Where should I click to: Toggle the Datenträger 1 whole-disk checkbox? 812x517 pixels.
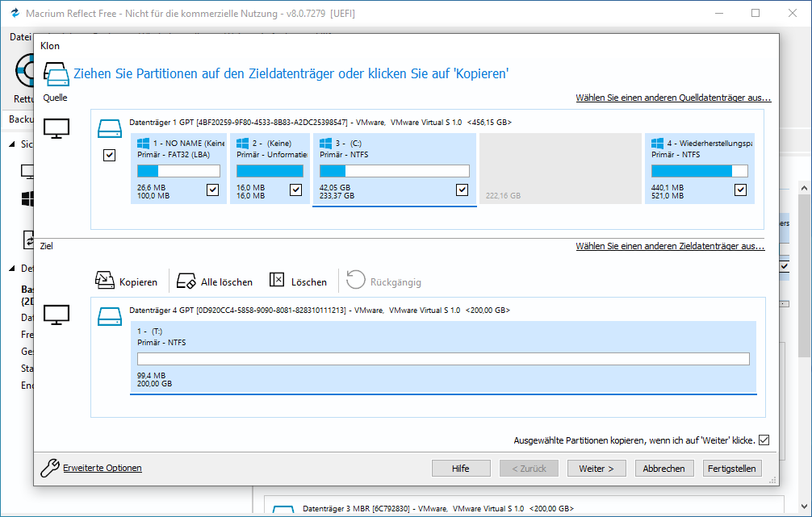pyautogui.click(x=109, y=155)
